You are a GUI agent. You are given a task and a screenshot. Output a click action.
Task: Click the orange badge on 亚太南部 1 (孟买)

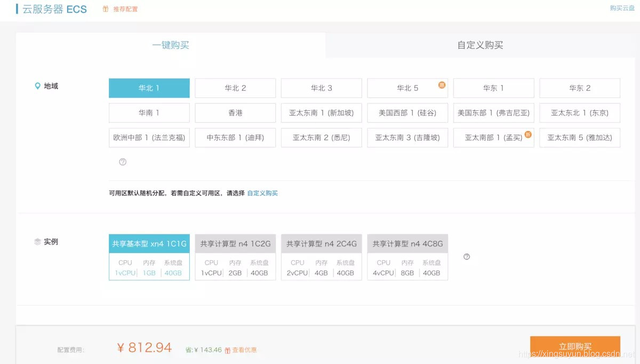point(528,134)
